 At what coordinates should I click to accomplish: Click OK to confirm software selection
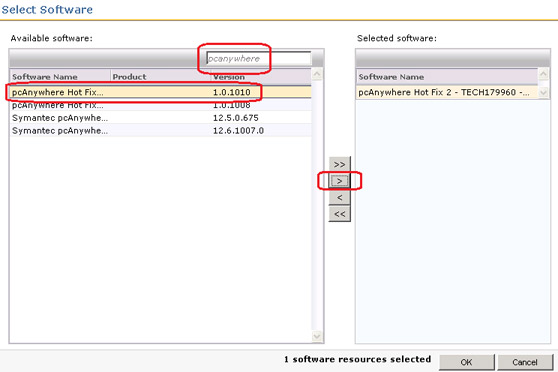click(467, 362)
